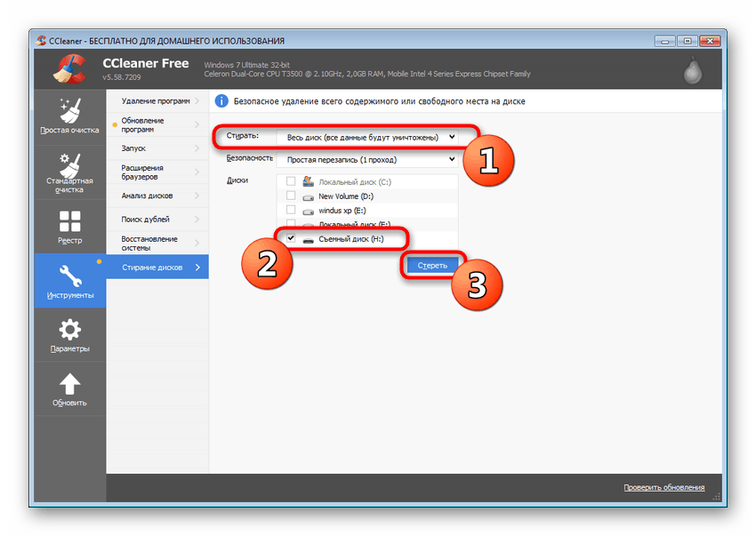Viewport: 756px width, 536px height.
Task: Open the Стандартная очистка section
Action: tap(70, 172)
